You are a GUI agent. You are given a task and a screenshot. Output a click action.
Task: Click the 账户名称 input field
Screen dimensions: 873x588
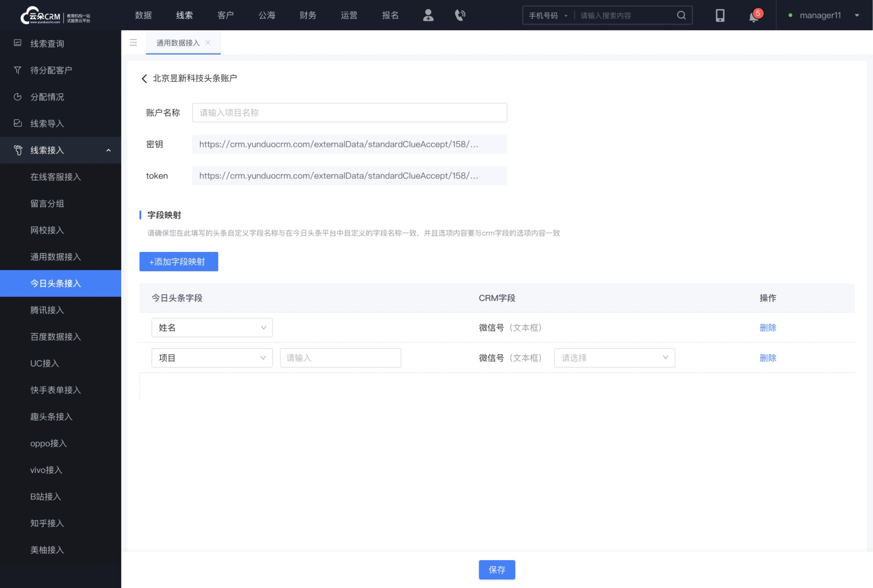[349, 112]
